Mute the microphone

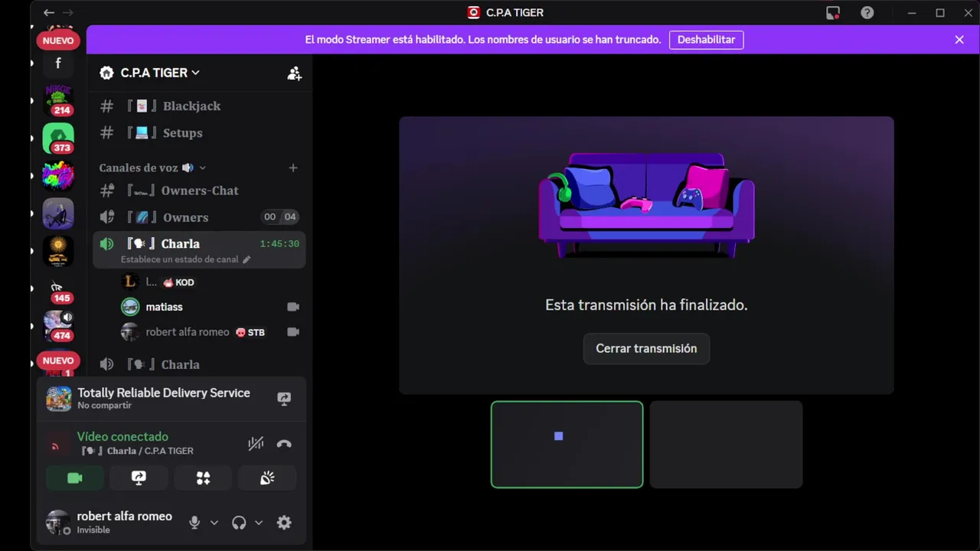194,523
